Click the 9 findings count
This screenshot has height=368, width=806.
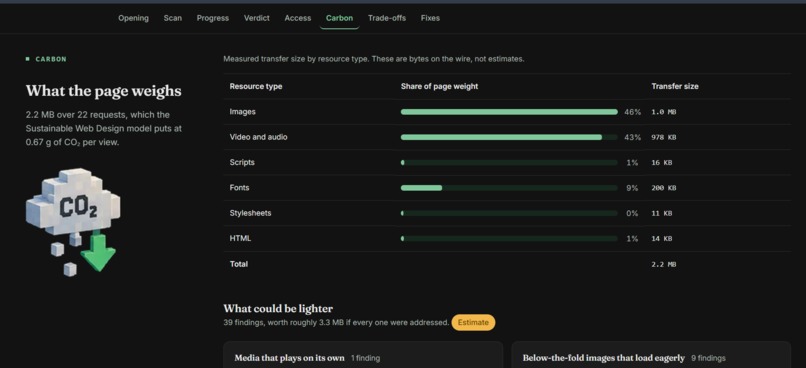708,358
